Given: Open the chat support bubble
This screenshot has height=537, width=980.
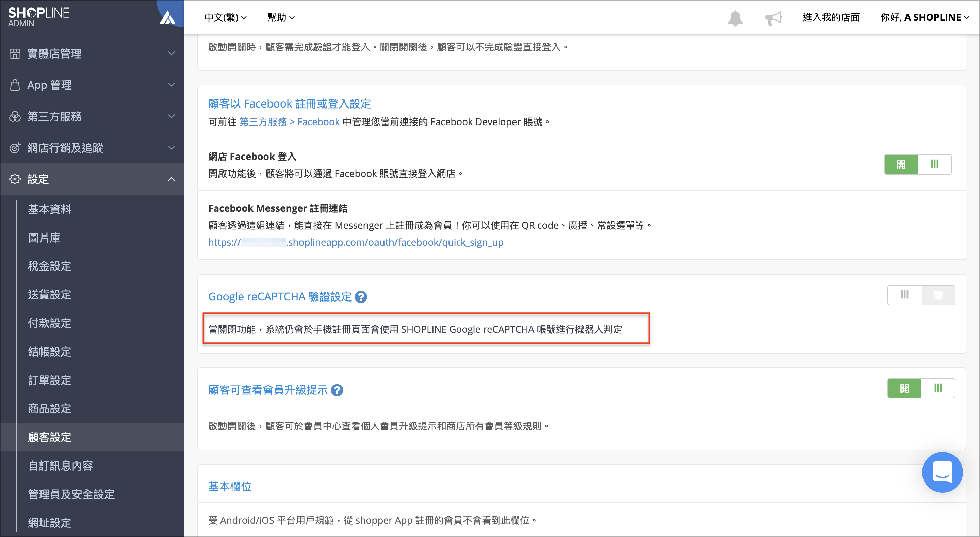Looking at the screenshot, I should (x=942, y=472).
